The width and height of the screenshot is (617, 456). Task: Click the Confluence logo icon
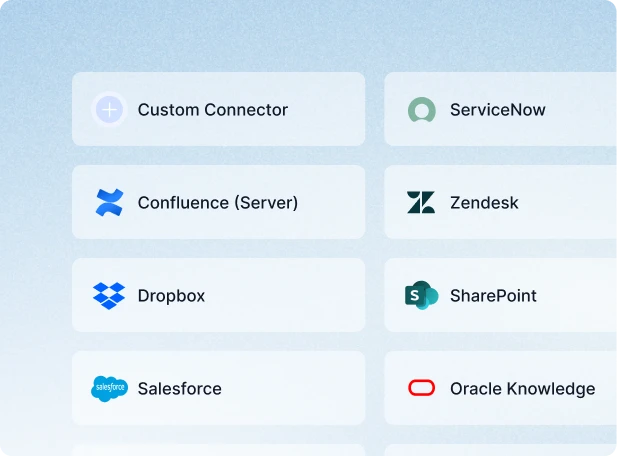(x=109, y=203)
